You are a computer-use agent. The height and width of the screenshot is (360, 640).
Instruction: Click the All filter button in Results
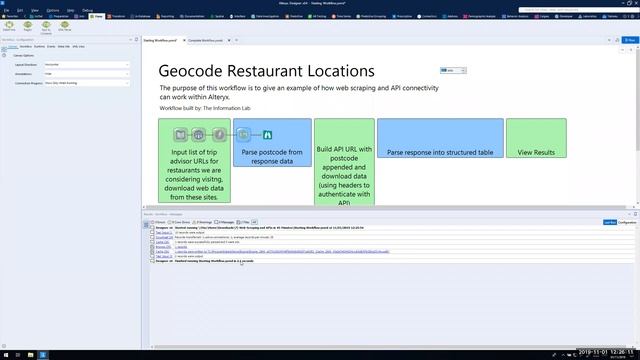click(254, 222)
